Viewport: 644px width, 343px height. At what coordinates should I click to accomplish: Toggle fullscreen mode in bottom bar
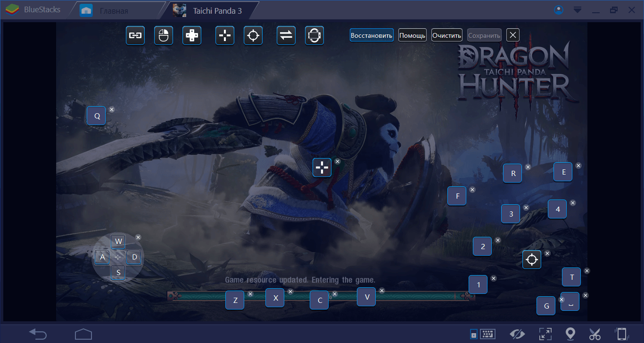545,334
